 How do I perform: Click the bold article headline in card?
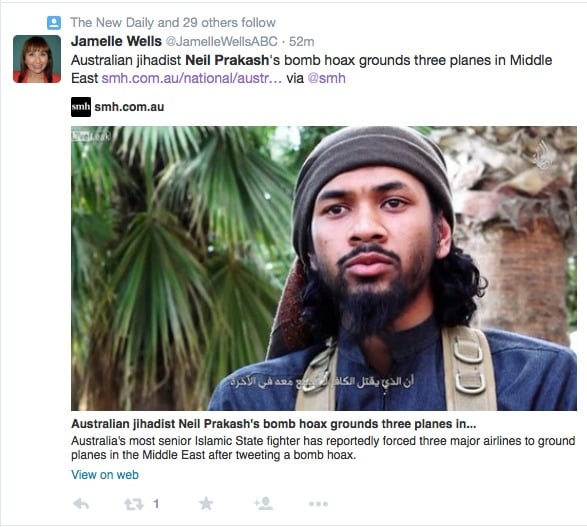274,424
